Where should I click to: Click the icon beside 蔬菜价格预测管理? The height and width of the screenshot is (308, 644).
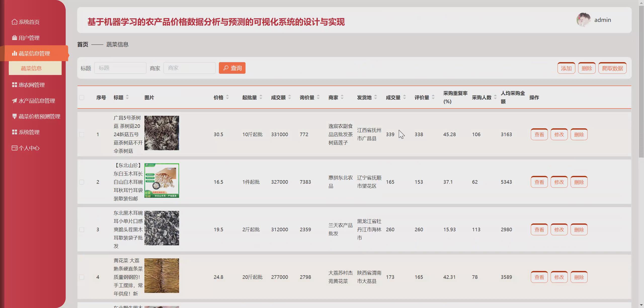(x=15, y=116)
